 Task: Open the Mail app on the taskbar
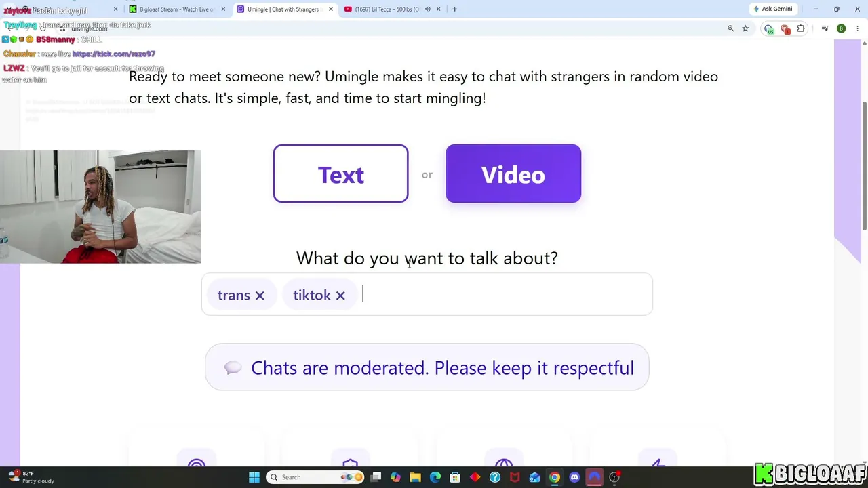pos(534,477)
